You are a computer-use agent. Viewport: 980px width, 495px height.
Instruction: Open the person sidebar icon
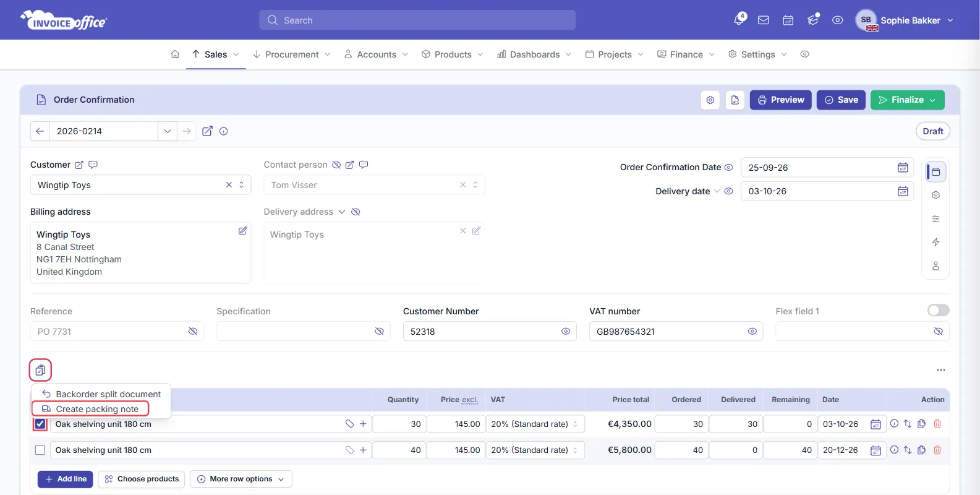tap(935, 265)
